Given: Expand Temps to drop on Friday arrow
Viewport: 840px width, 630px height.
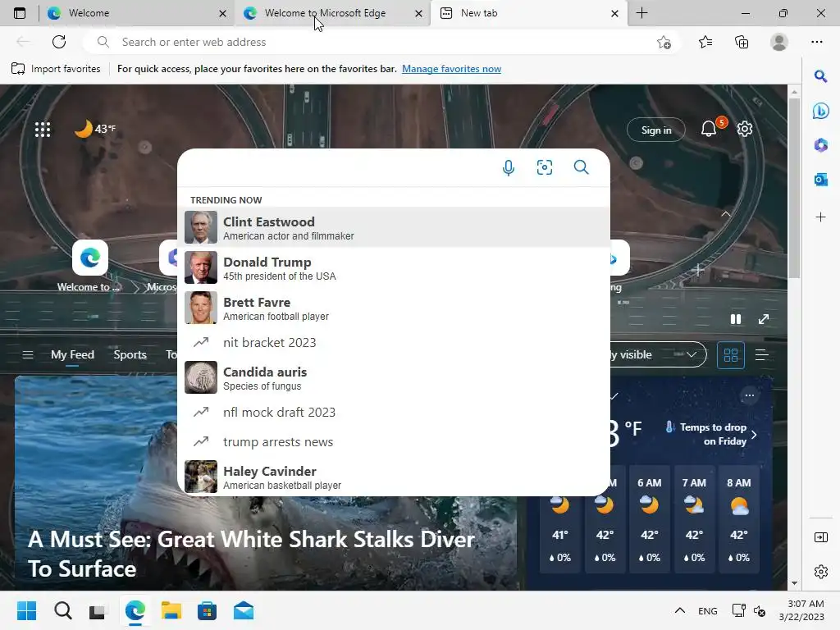Looking at the screenshot, I should 755,435.
